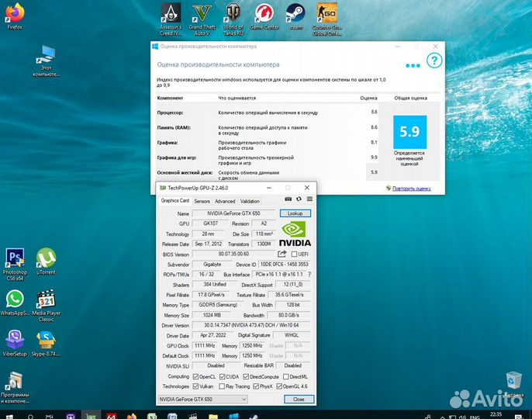The image size is (532, 419).
Task: Click the Memory Size value 1024 MB
Action: point(212,315)
